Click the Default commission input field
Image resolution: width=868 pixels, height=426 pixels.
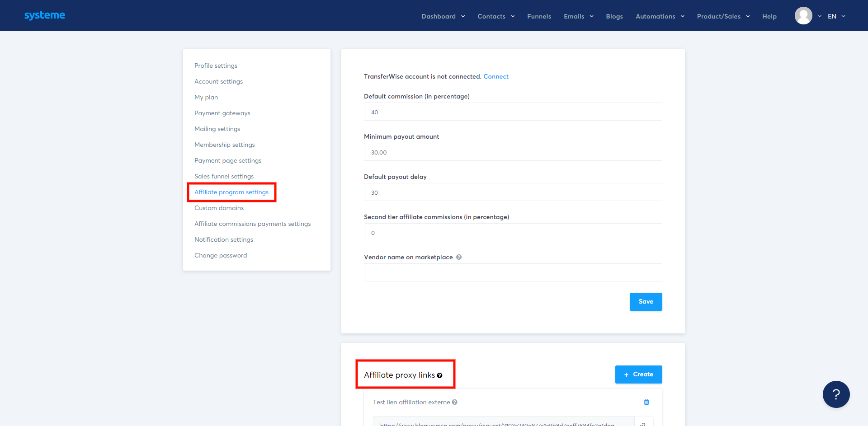[x=513, y=112]
